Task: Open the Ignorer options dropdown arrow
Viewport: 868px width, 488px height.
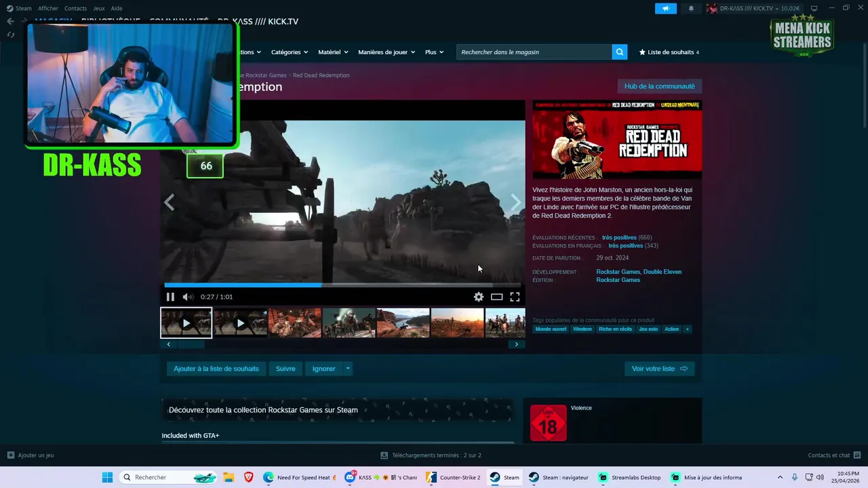Action: click(348, 369)
